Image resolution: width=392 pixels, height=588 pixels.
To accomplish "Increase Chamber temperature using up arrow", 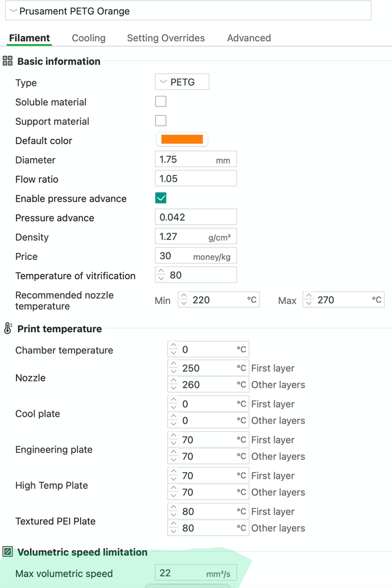I will [x=174, y=345].
